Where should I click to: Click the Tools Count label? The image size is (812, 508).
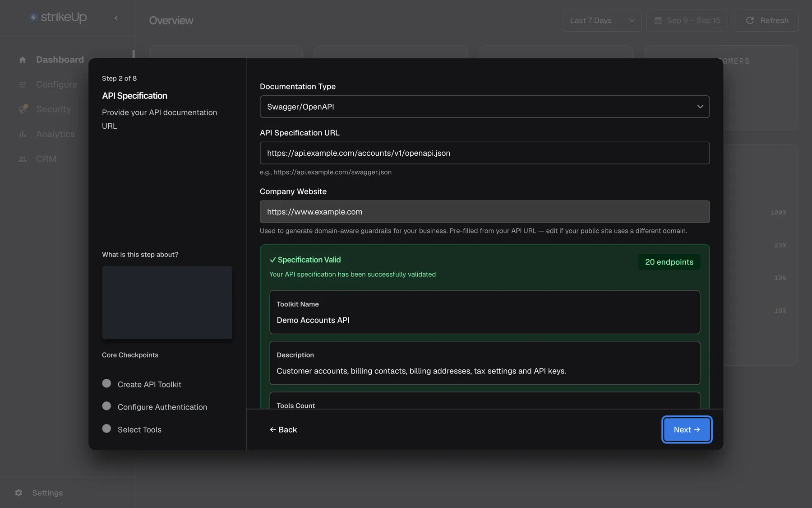coord(295,405)
